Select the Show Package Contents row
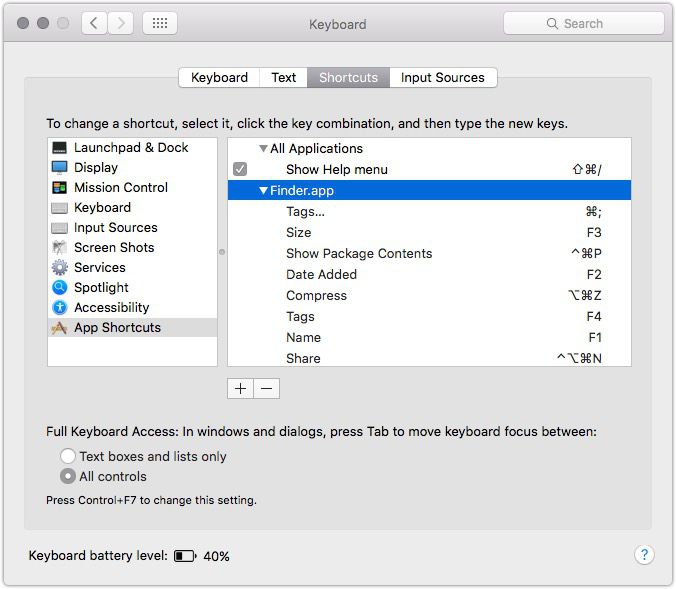This screenshot has height=589, width=676. 429,253
